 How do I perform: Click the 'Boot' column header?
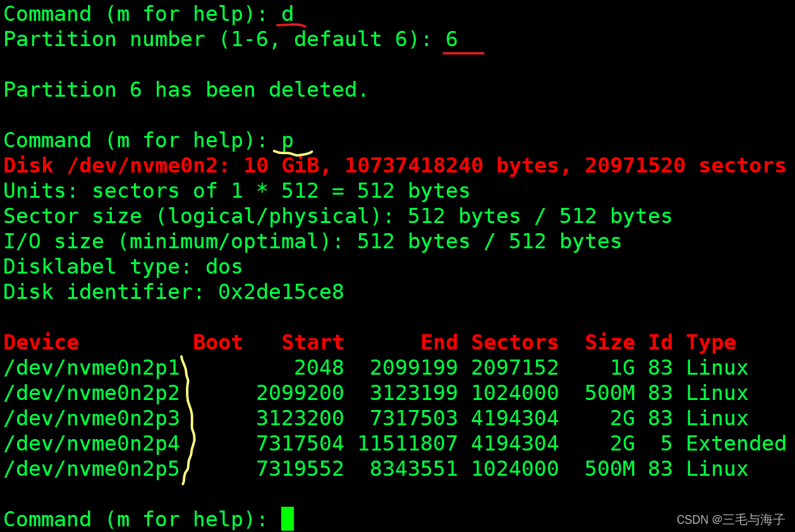coord(218,342)
